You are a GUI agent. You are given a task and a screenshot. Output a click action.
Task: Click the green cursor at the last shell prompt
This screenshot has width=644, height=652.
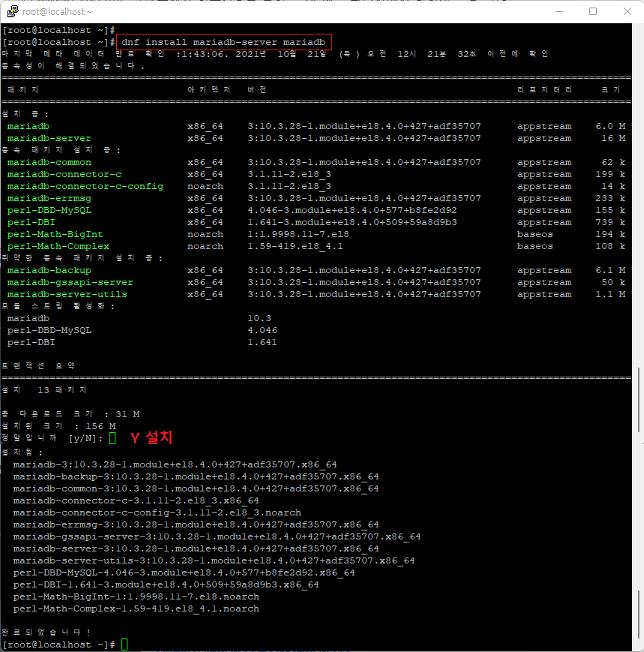pos(124,644)
